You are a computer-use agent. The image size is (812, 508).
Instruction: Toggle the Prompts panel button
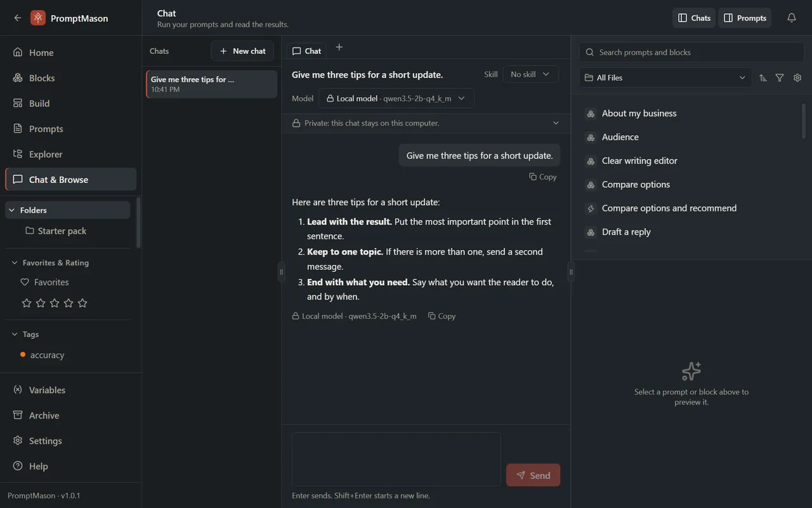click(745, 18)
